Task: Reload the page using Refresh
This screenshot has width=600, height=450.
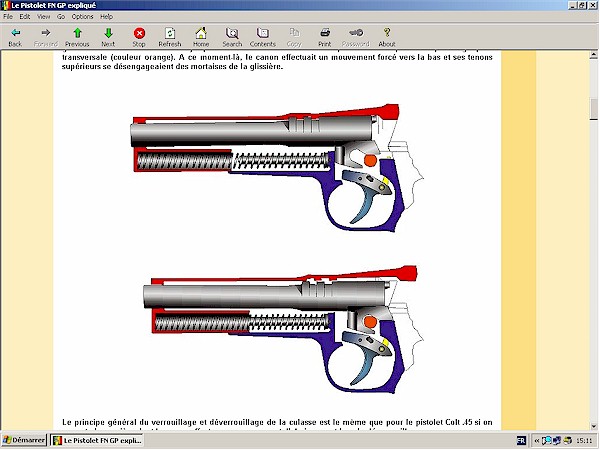Action: (170, 37)
